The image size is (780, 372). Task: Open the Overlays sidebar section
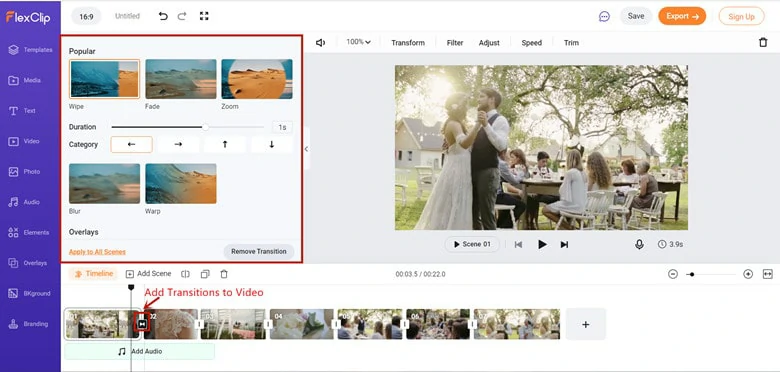click(28, 263)
